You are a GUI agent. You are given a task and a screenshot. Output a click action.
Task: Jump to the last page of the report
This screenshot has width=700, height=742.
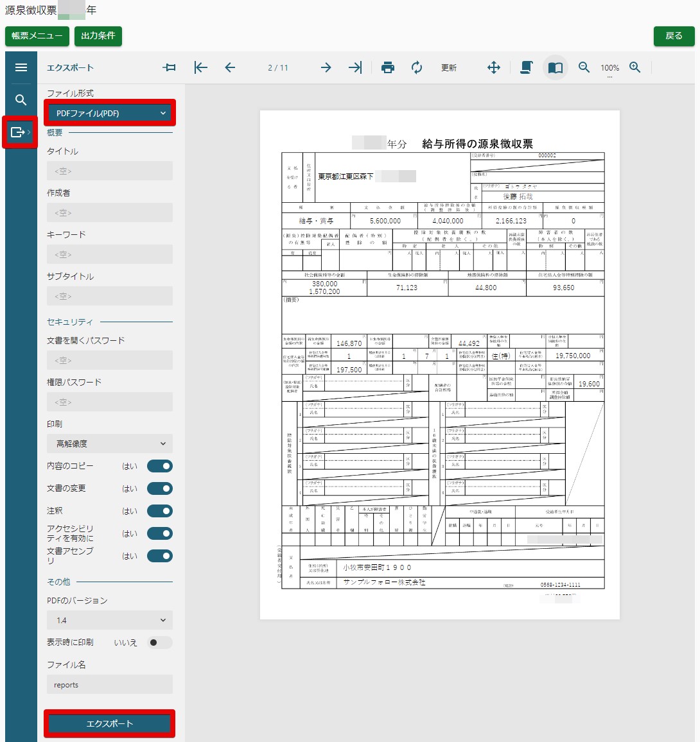point(355,67)
